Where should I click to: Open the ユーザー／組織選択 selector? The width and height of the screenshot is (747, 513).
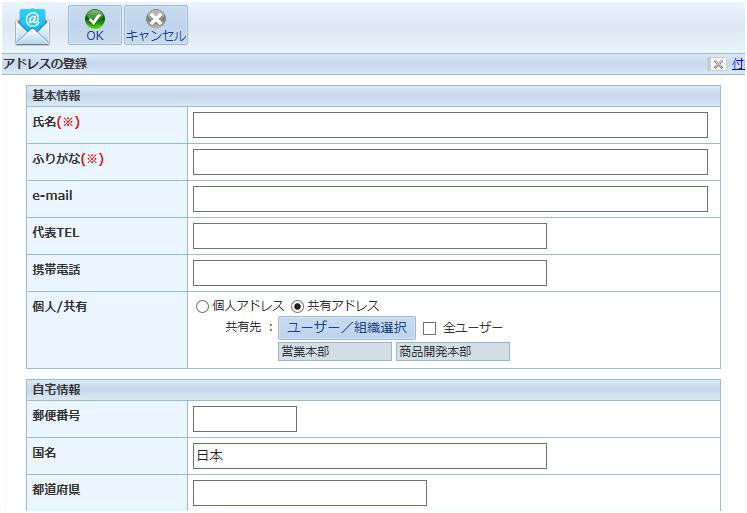346,328
